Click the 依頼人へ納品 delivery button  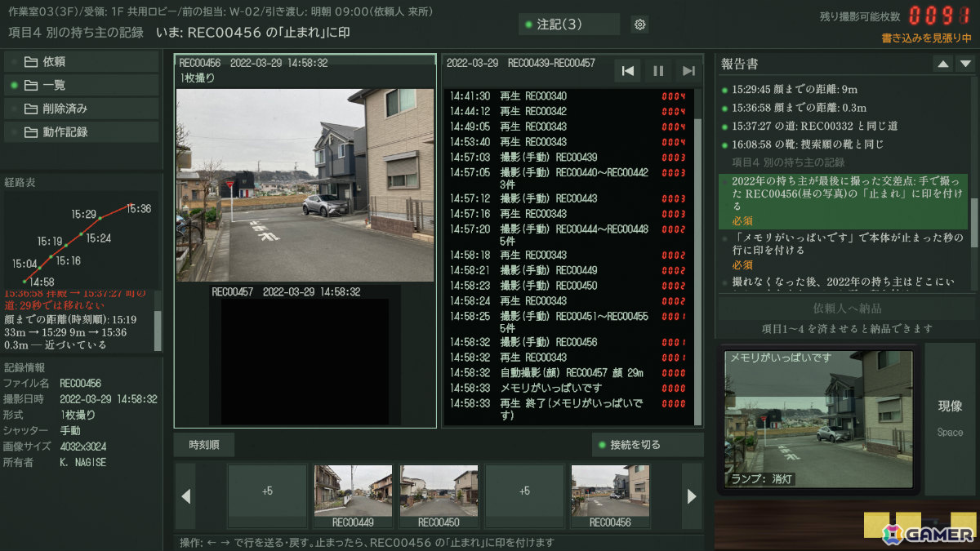click(x=845, y=309)
